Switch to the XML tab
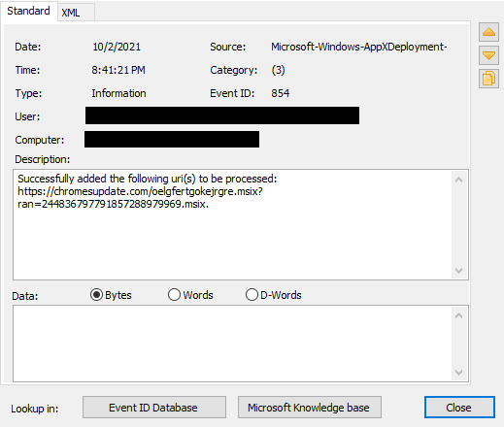 76,13
